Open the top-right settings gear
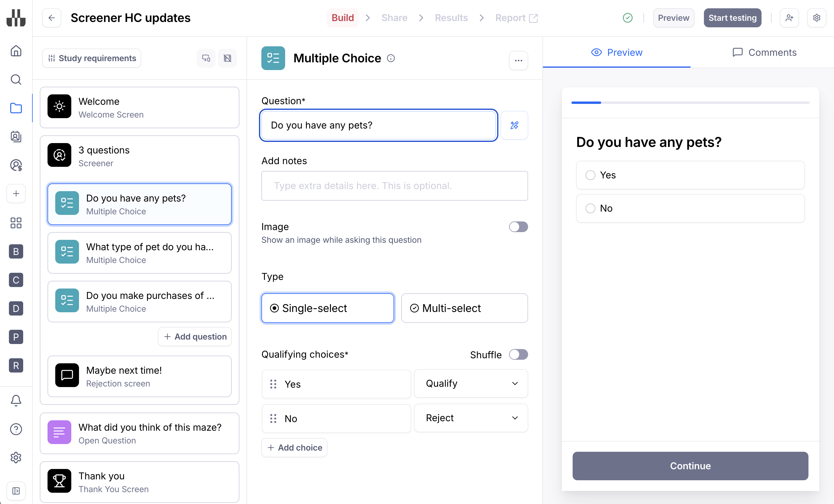 tap(816, 18)
